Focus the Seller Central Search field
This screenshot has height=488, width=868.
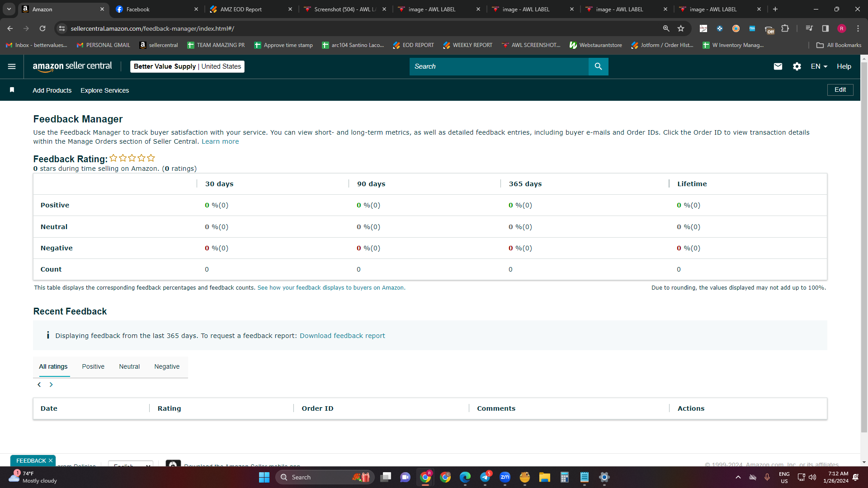pyautogui.click(x=499, y=66)
